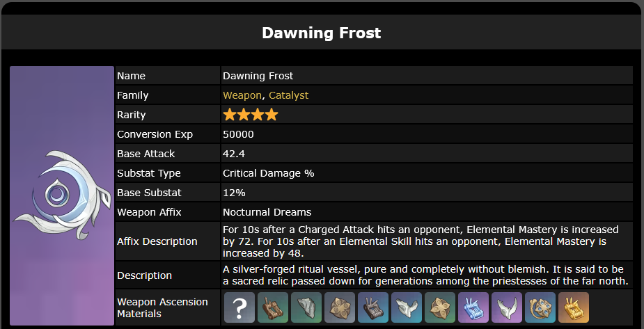Select the white fang on blue background
Viewport: 644px width, 329px height.
407,307
